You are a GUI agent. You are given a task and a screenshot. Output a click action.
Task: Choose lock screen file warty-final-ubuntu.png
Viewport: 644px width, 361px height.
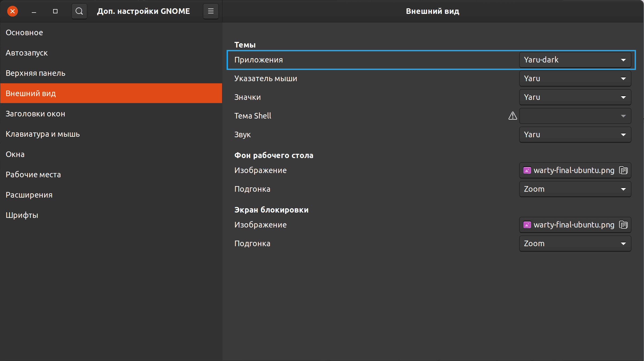pyautogui.click(x=575, y=225)
